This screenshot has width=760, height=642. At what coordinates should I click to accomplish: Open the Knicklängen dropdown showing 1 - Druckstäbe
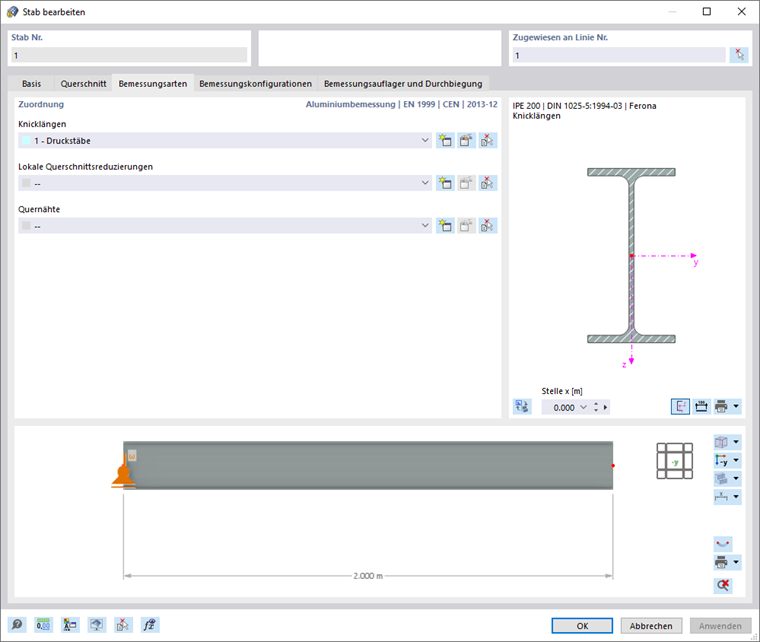[x=225, y=141]
